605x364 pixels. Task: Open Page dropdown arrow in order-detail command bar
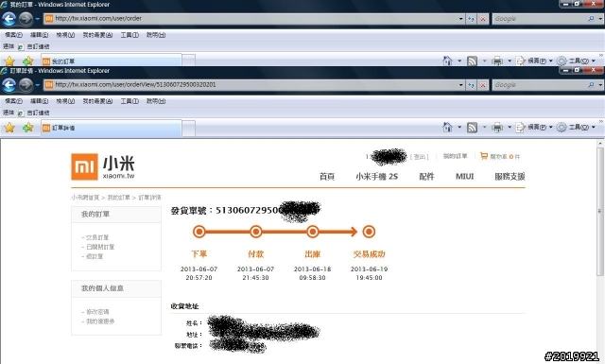(x=550, y=127)
